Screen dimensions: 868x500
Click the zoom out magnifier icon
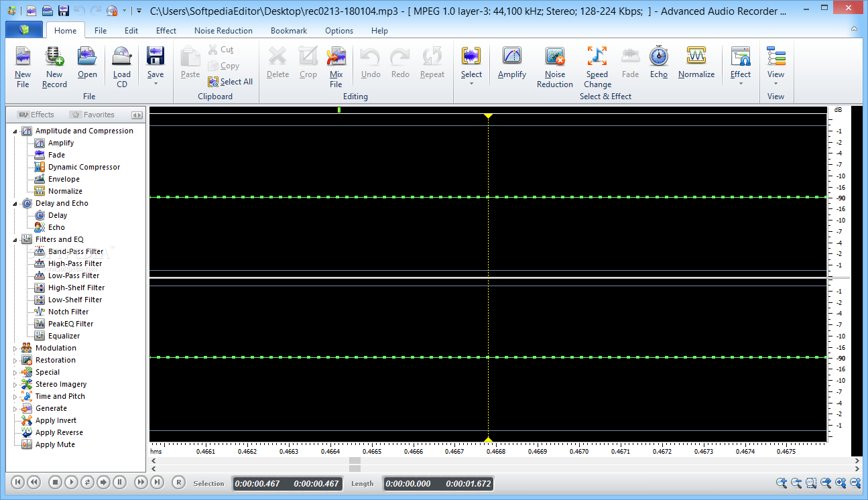coord(796,483)
